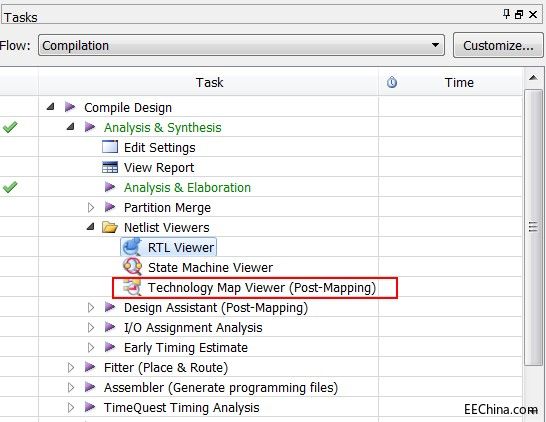Click the Customize... button
The image size is (546, 422).
[498, 45]
